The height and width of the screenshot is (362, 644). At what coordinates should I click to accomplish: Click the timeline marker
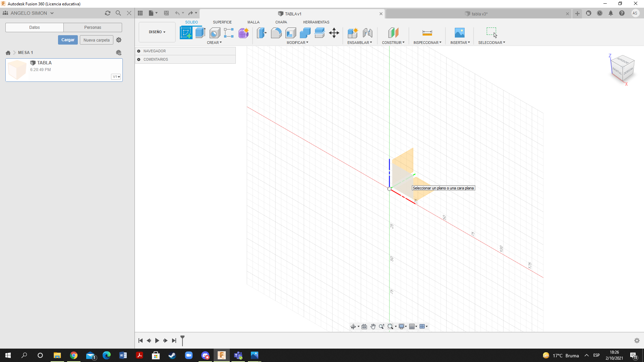(x=182, y=340)
